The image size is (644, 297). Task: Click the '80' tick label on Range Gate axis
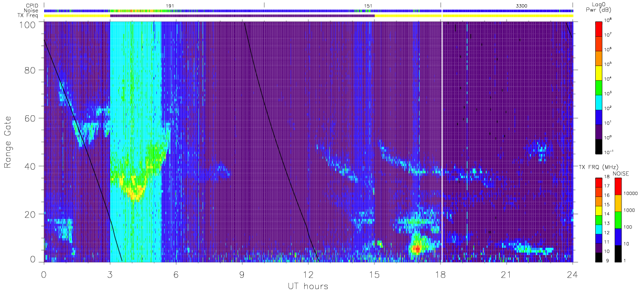(x=31, y=70)
